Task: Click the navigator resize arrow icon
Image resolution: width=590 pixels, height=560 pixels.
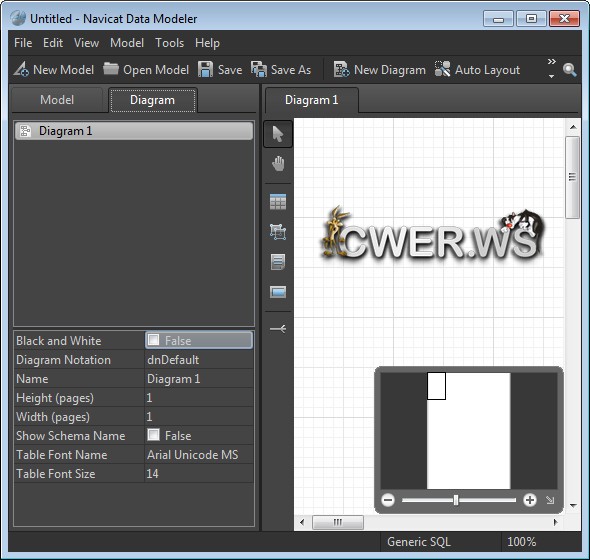Action: pyautogui.click(x=550, y=500)
